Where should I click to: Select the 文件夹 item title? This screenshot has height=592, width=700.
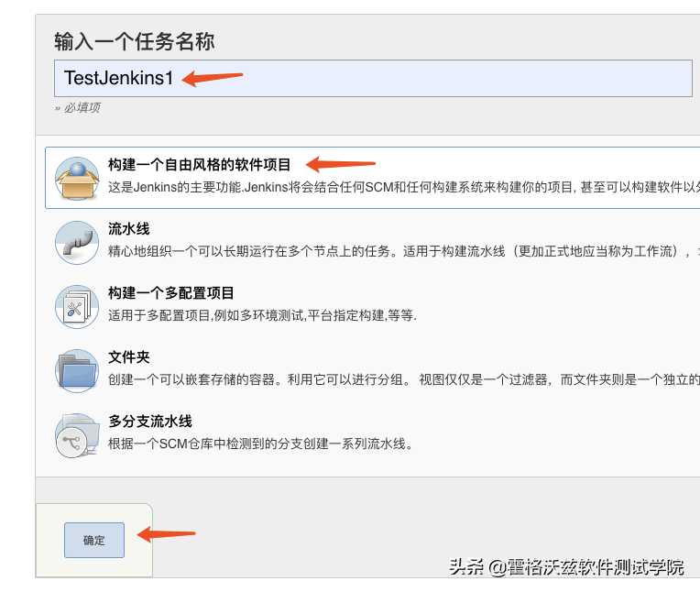pyautogui.click(x=128, y=357)
